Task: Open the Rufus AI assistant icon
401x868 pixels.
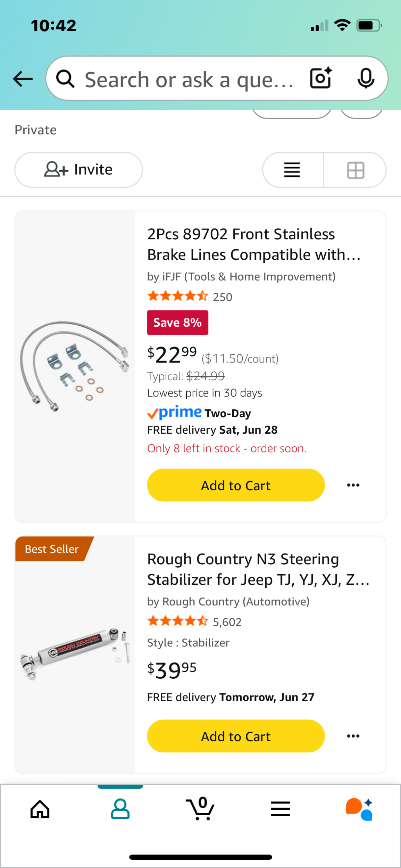Action: click(359, 809)
